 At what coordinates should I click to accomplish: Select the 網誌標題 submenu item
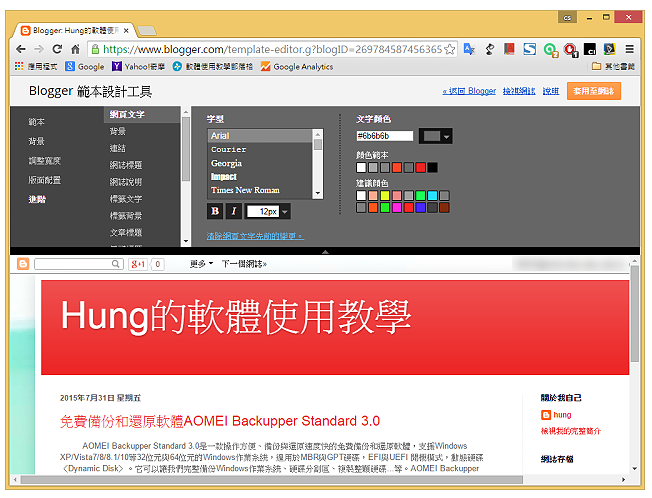click(126, 165)
